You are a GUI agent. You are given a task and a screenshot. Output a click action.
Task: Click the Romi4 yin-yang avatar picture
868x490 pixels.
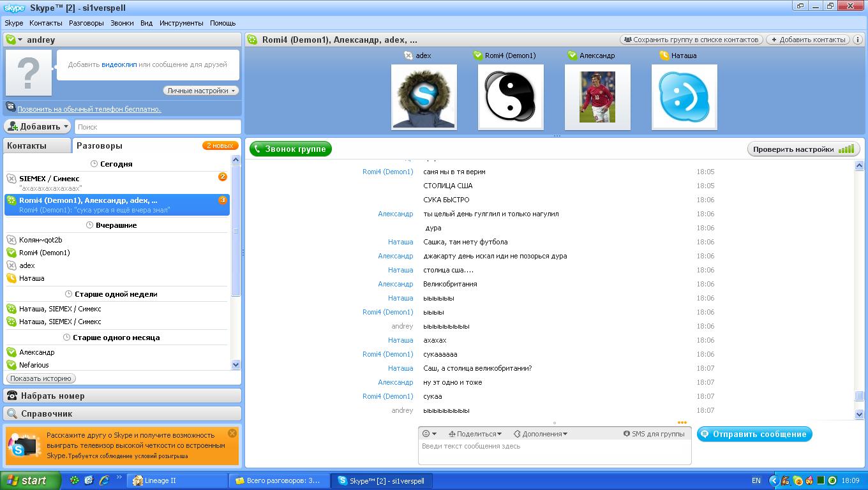511,97
